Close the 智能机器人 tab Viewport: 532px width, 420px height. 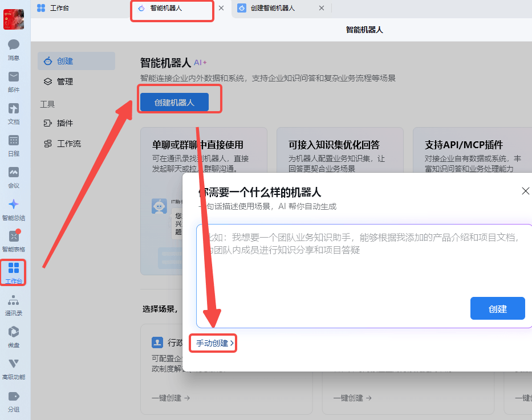coord(221,8)
